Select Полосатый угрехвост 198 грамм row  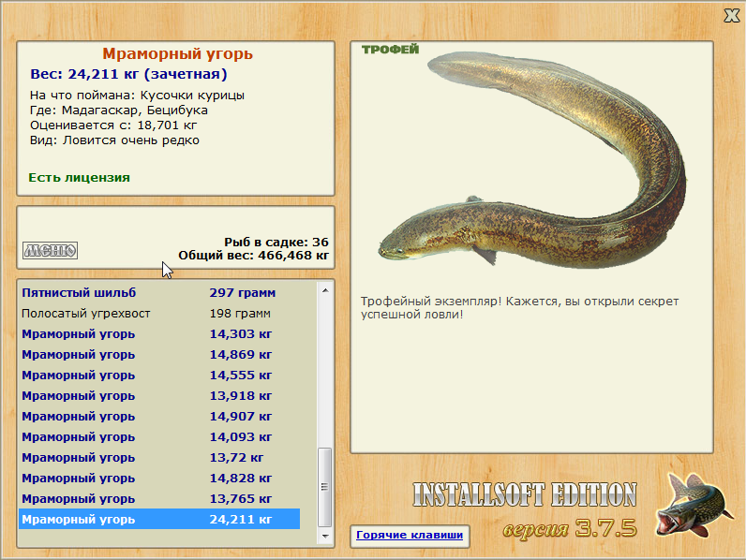[x=159, y=314]
